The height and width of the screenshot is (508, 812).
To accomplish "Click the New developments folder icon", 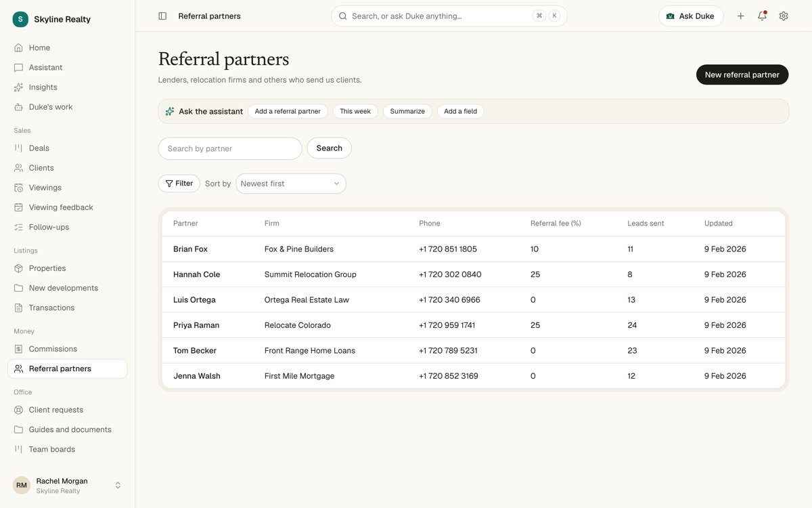I will (x=18, y=287).
